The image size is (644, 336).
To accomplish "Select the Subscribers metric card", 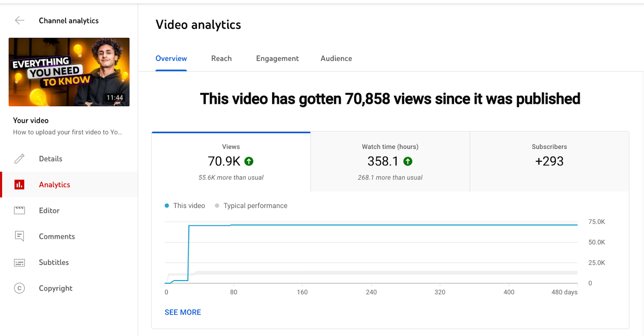I will (549, 162).
